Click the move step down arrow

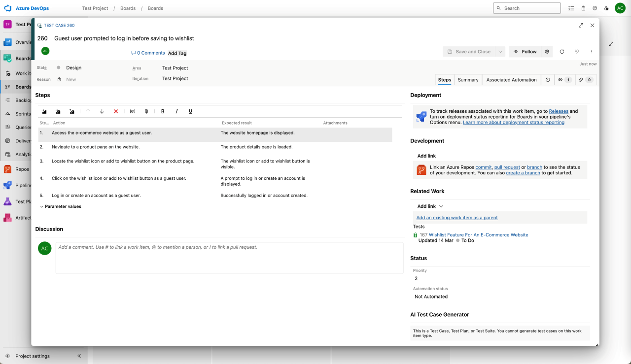pos(102,112)
